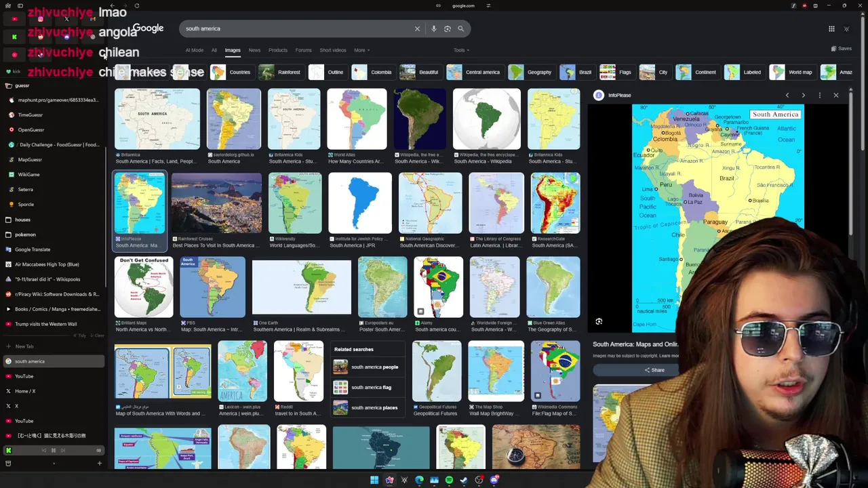Open pinned Gmail icon in sidebar

tap(92, 19)
